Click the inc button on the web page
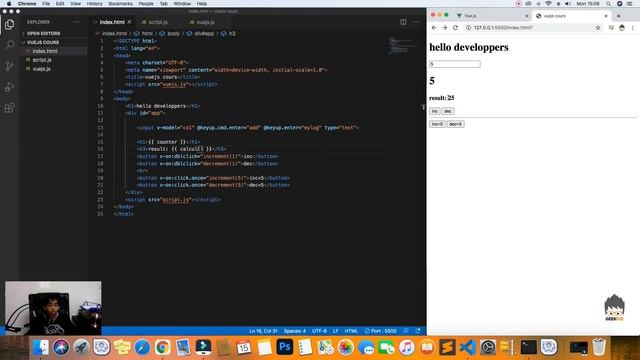 pyautogui.click(x=435, y=111)
